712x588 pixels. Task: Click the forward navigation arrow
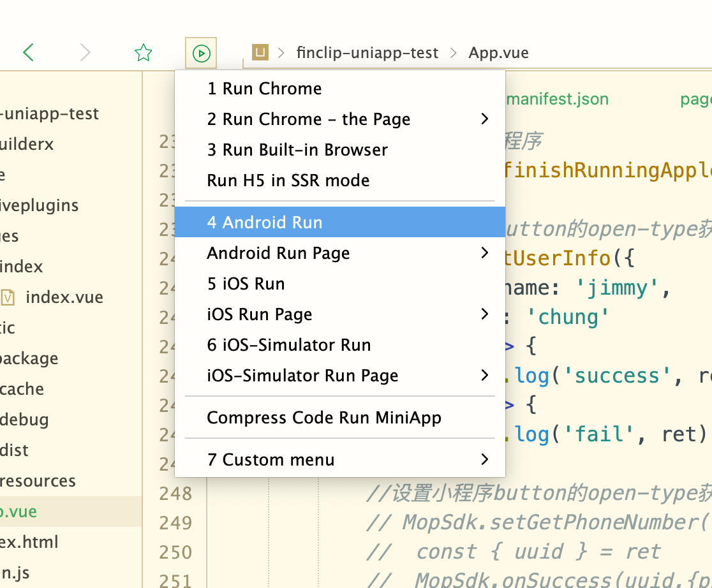(x=85, y=52)
